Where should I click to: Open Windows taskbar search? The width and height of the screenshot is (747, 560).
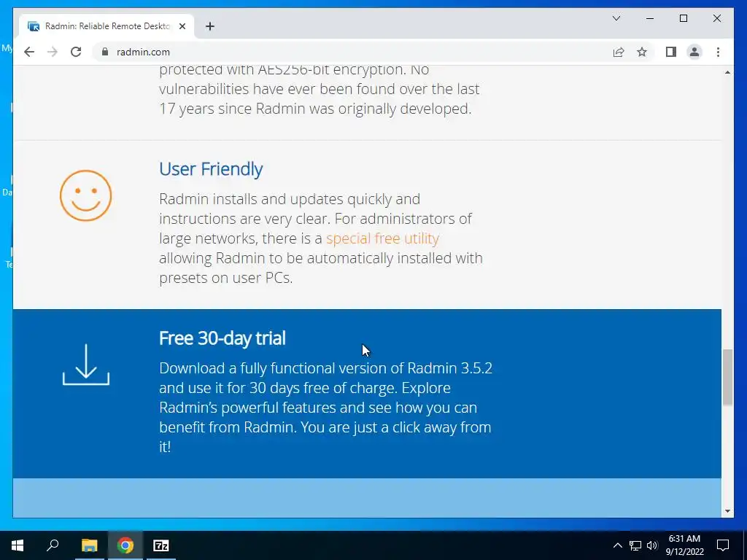53,545
